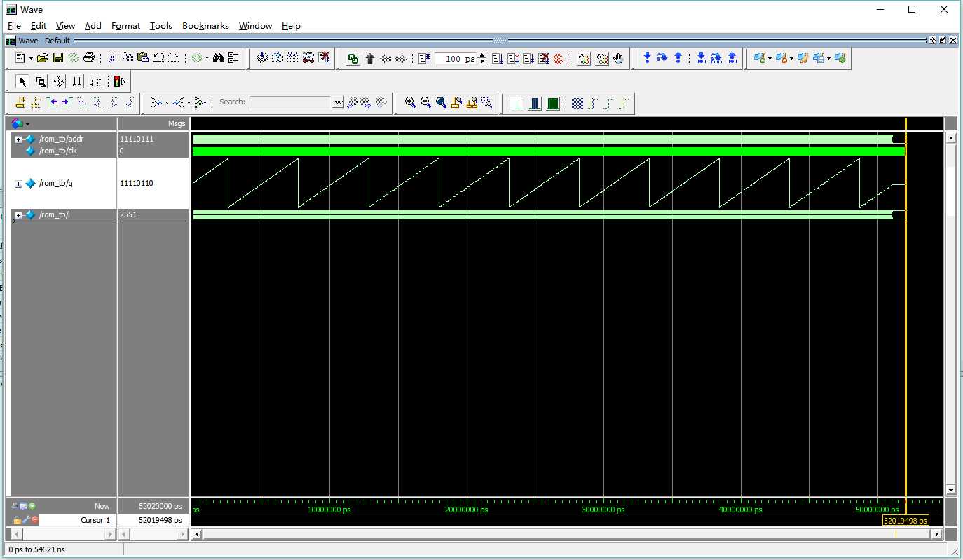This screenshot has height=560, width=963.
Task: Click the Zoom In magnifier icon
Action: (x=410, y=102)
